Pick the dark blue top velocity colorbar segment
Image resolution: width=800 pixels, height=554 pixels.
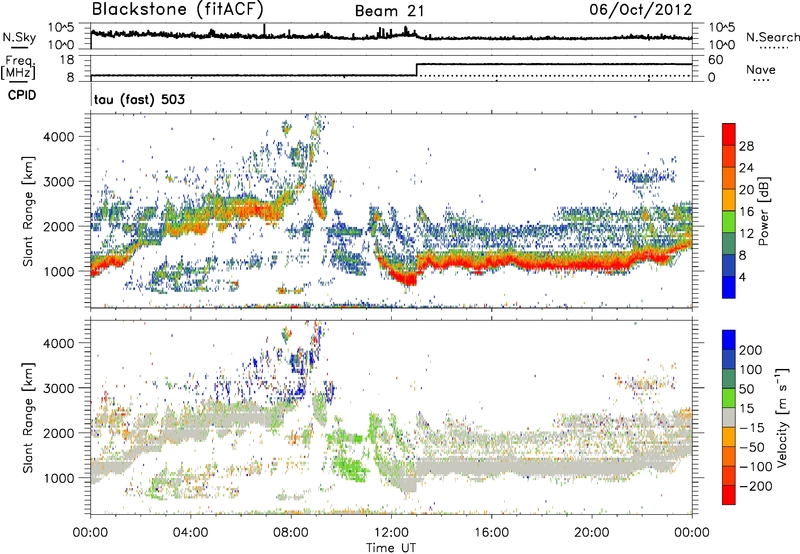(729, 340)
